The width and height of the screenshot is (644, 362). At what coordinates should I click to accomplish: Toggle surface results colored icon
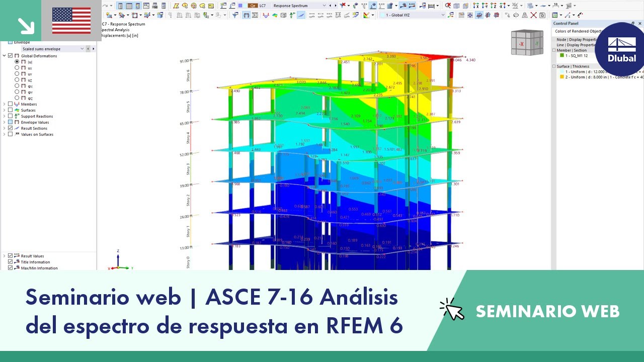click(x=275, y=15)
